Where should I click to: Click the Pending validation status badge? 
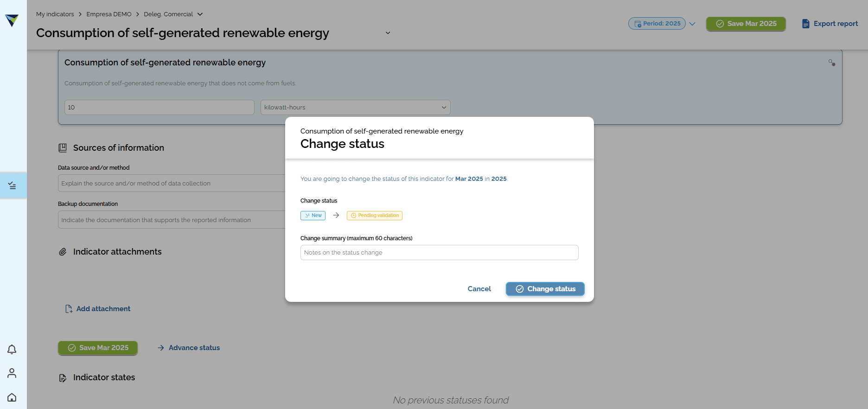pos(375,216)
